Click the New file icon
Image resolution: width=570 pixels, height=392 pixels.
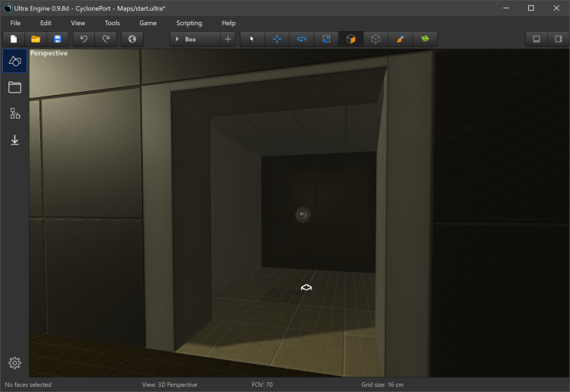tap(14, 39)
